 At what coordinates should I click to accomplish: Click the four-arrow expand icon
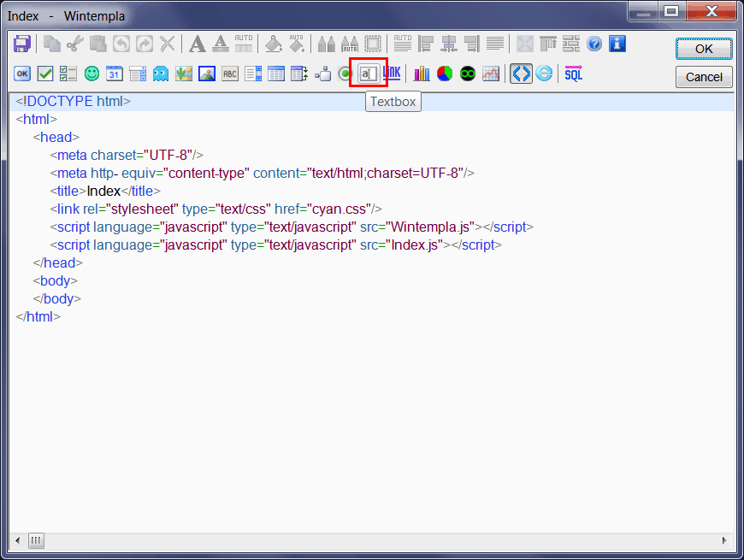(525, 44)
